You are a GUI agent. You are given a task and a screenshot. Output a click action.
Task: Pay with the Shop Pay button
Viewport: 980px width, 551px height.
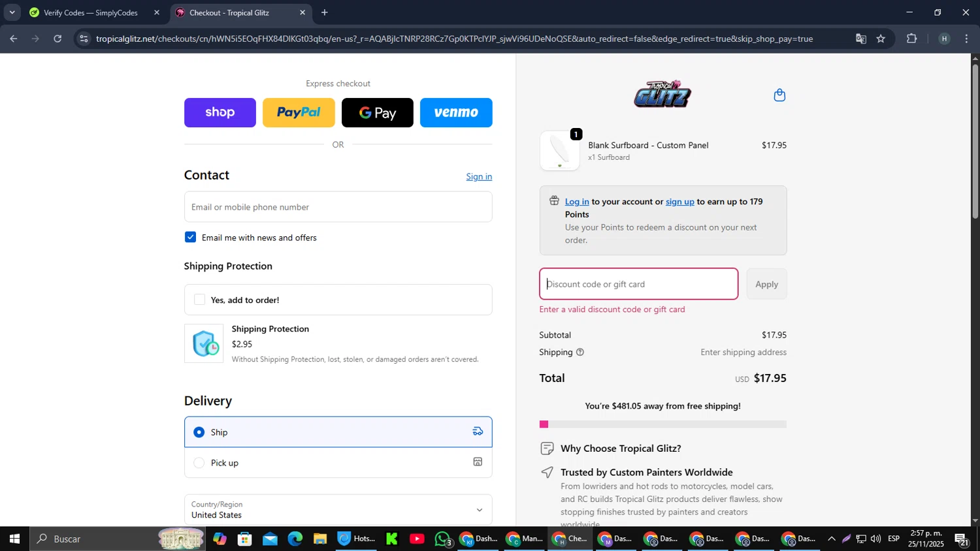(x=220, y=112)
